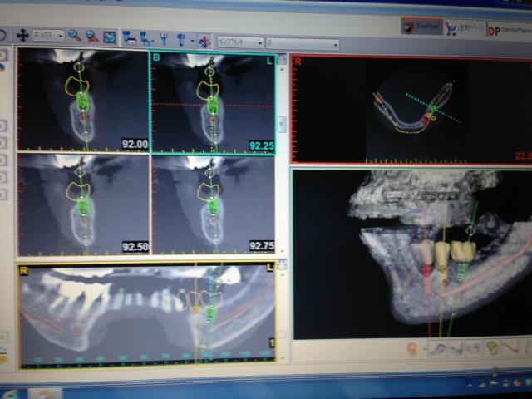The height and width of the screenshot is (399, 532).
Task: Click the taskbar app button next to Start
Action: (45, 394)
